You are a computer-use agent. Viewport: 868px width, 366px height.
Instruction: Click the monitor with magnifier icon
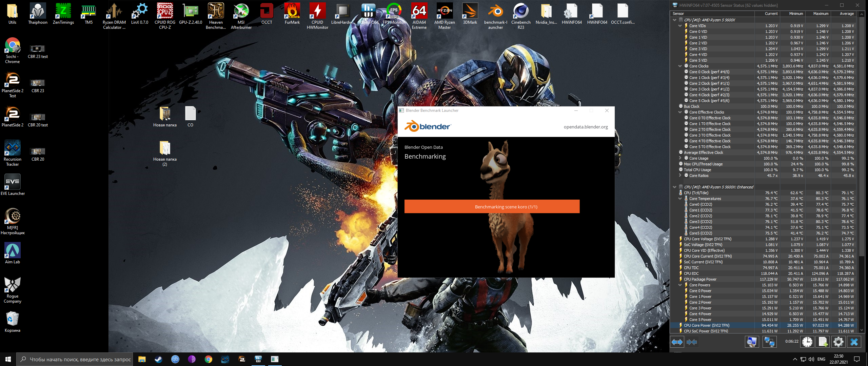coord(752,342)
